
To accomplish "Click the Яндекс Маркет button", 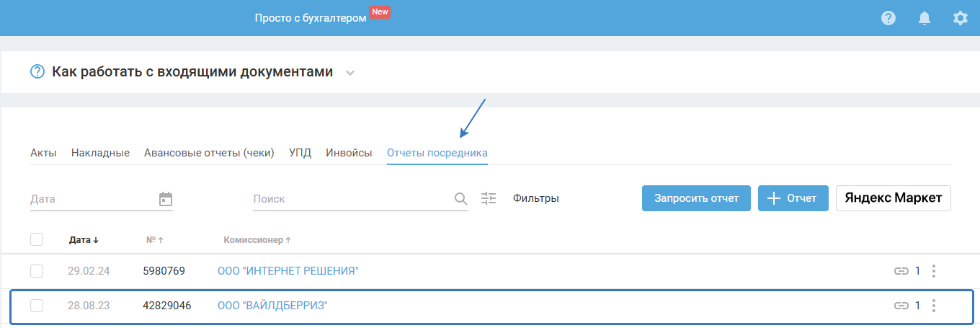I will [x=894, y=198].
